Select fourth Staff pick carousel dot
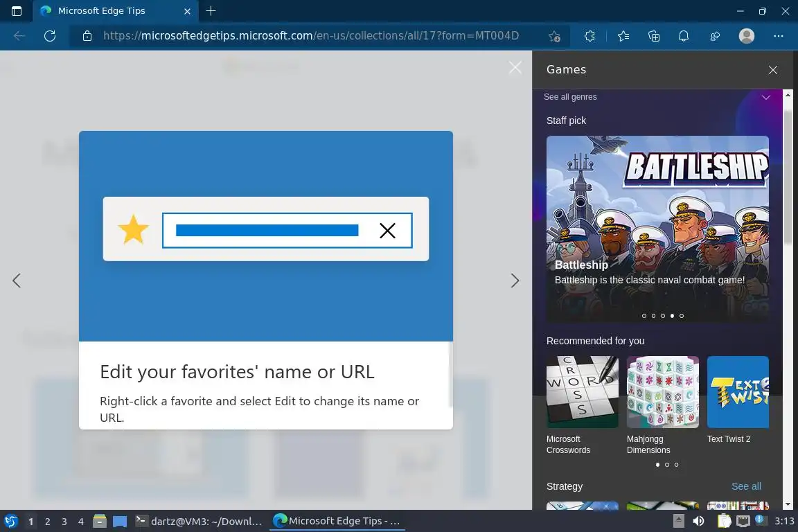This screenshot has height=532, width=798. tap(673, 316)
